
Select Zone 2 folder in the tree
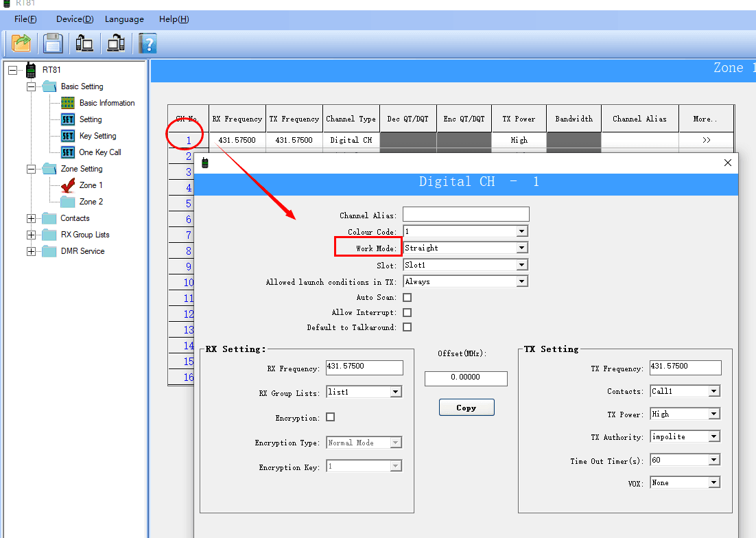click(91, 202)
